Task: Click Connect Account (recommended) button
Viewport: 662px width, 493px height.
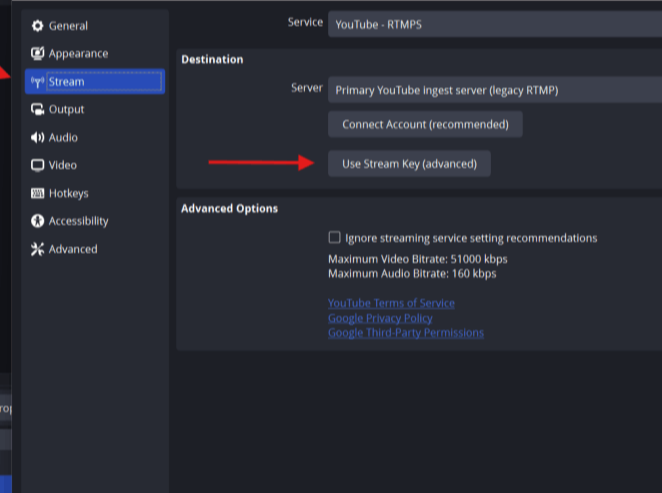Action: click(425, 125)
